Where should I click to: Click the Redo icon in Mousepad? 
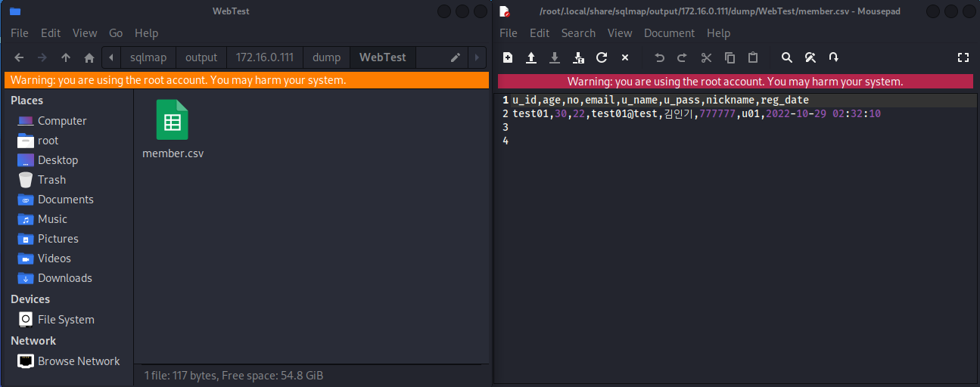click(x=683, y=57)
